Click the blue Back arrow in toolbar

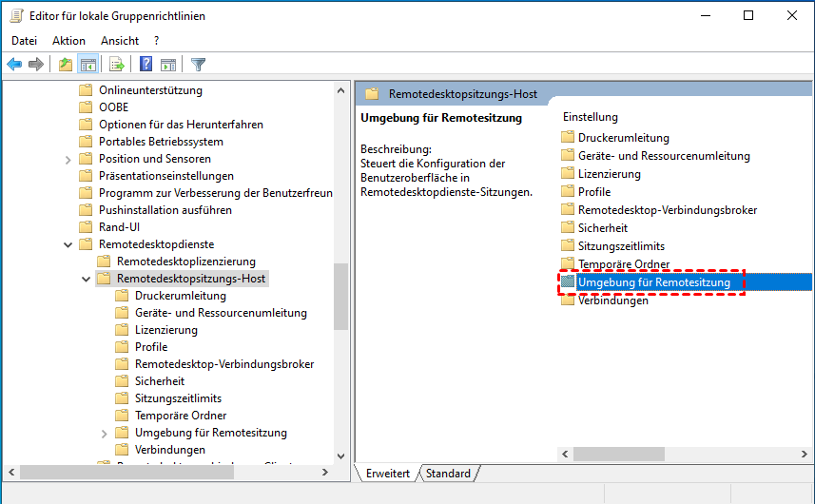click(14, 65)
